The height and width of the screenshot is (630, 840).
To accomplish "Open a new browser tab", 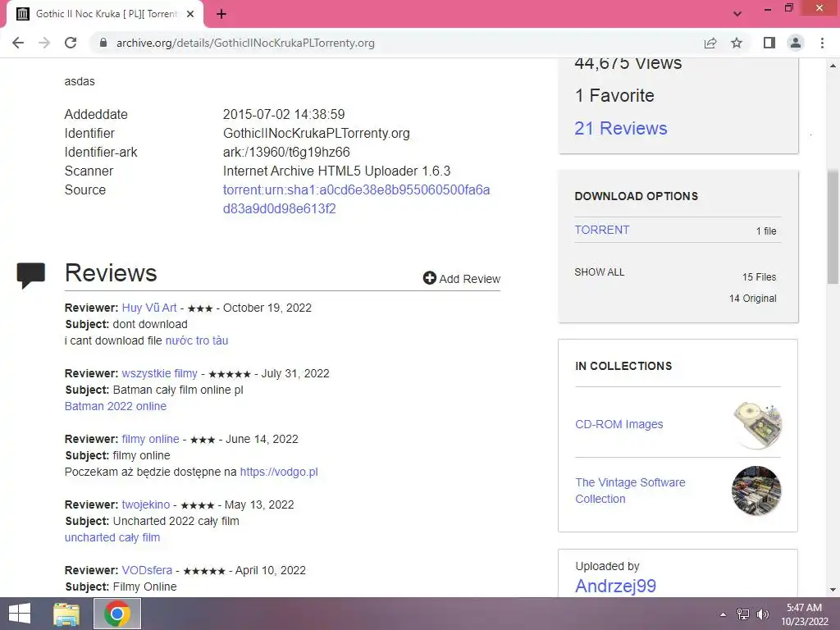I will (221, 14).
